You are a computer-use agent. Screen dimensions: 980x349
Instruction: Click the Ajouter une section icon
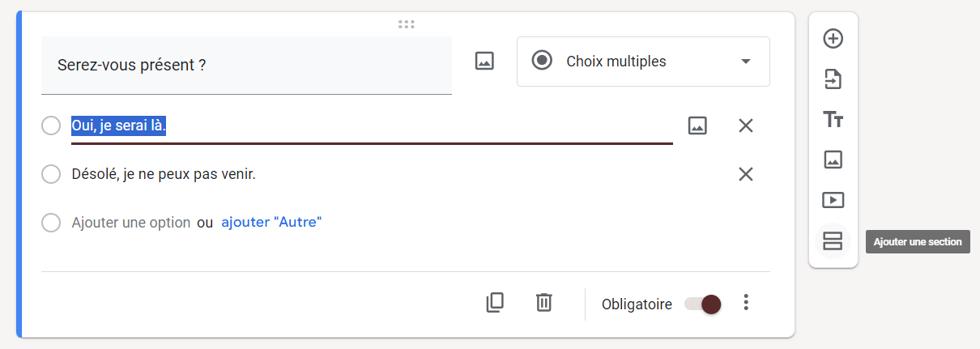tap(833, 240)
